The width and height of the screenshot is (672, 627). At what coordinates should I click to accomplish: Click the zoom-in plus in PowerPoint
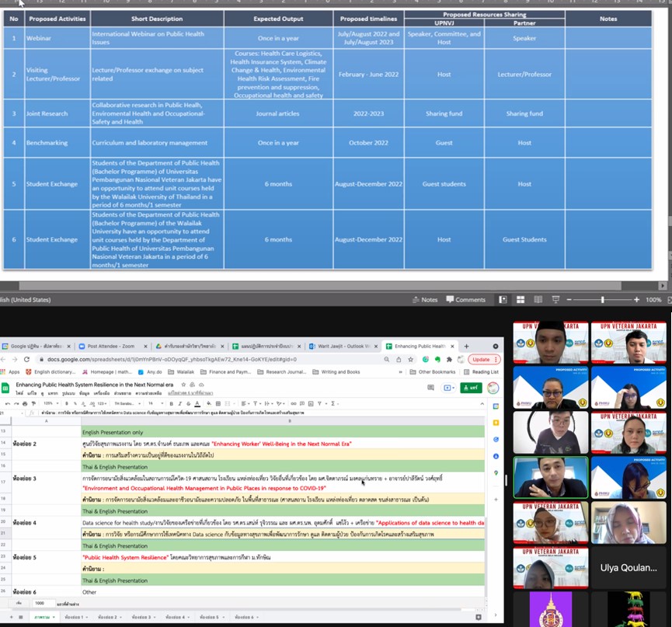click(638, 299)
